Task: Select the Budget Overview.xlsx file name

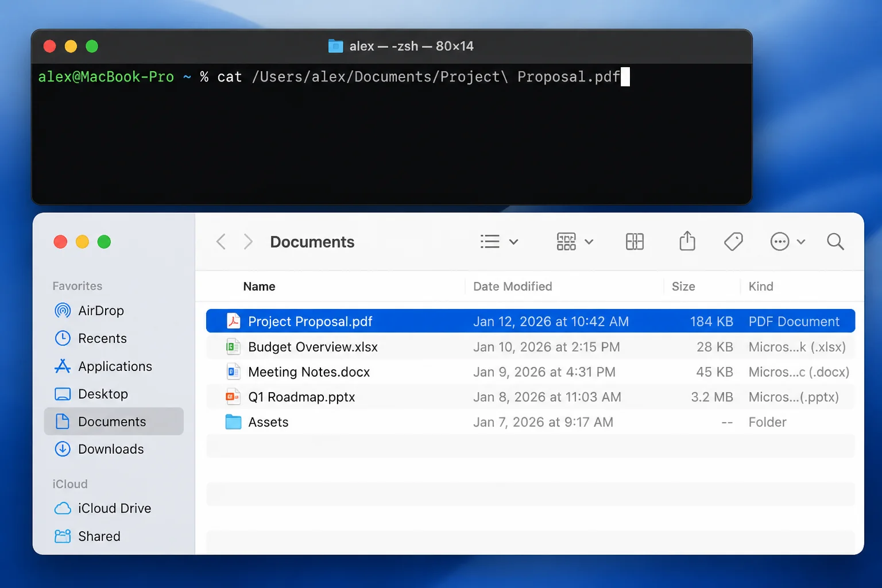Action: click(313, 347)
